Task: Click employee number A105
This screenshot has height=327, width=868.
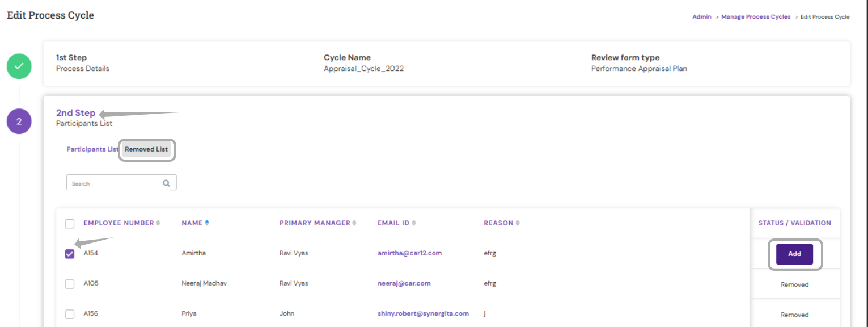Action: pos(91,283)
